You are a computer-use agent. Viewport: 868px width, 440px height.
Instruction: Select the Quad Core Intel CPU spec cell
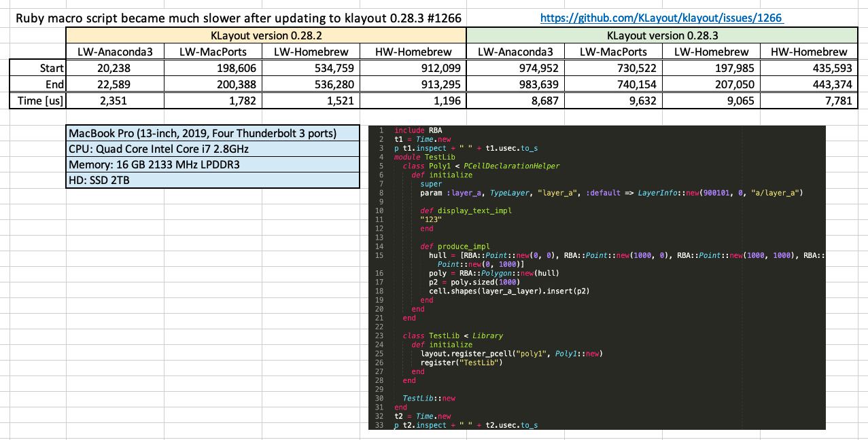point(212,149)
